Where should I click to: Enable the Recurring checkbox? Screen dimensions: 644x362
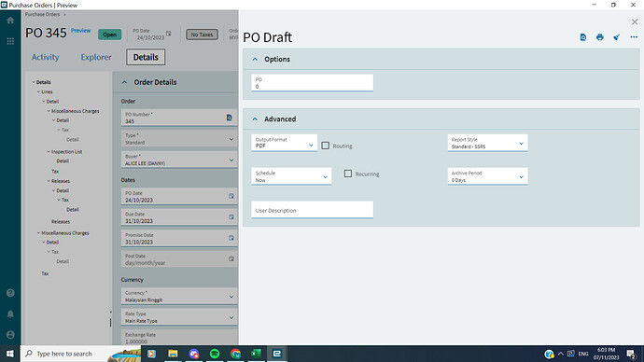tap(348, 174)
